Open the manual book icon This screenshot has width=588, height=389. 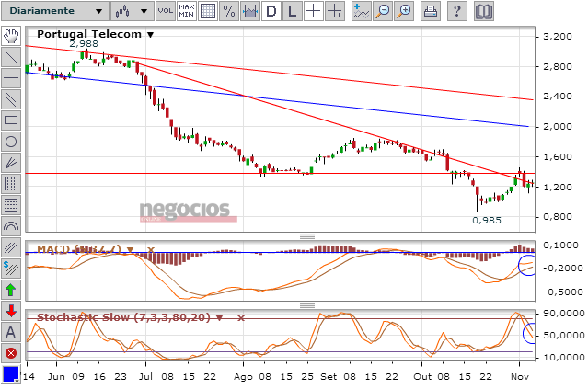483,11
